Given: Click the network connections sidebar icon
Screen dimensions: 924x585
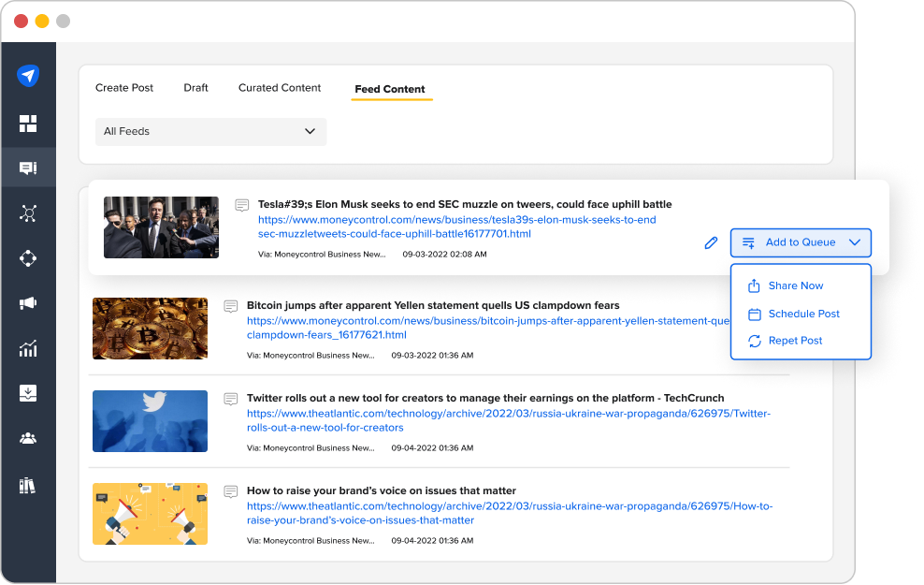Looking at the screenshot, I should pyautogui.click(x=28, y=212).
